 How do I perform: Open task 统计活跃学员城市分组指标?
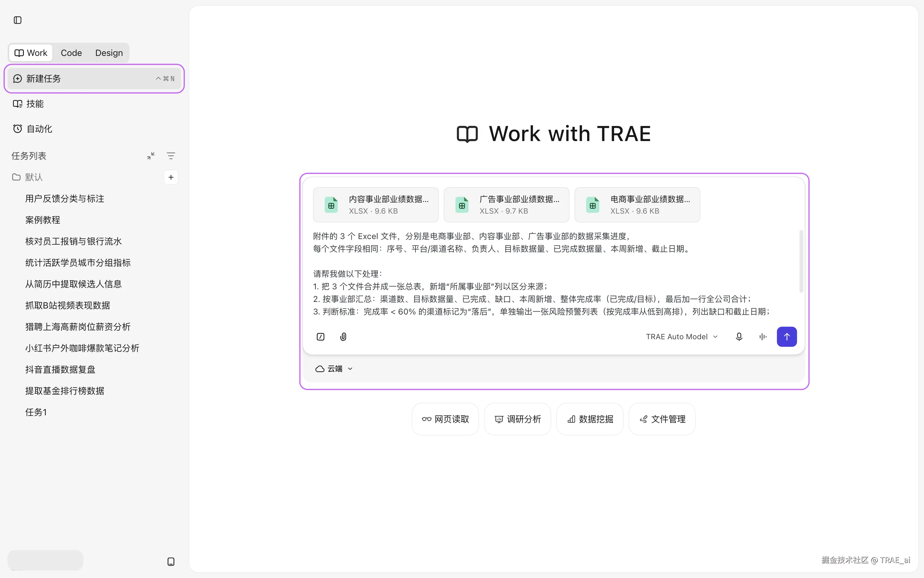coord(78,263)
